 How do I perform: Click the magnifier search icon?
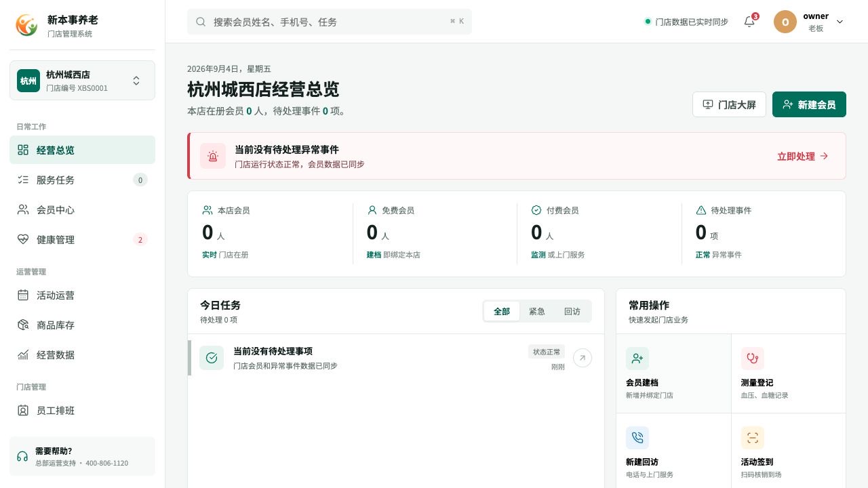click(x=201, y=22)
